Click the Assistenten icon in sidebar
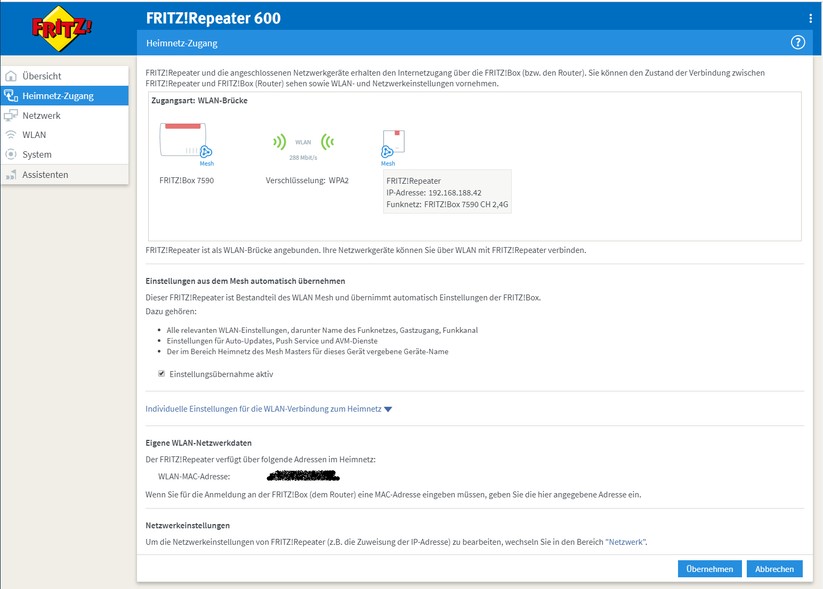The width and height of the screenshot is (823, 589). (11, 175)
